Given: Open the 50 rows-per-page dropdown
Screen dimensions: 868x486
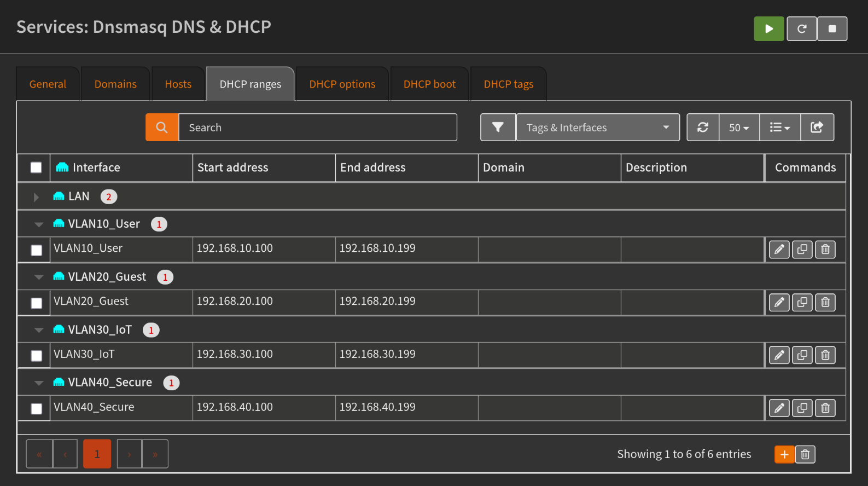Looking at the screenshot, I should tap(739, 128).
